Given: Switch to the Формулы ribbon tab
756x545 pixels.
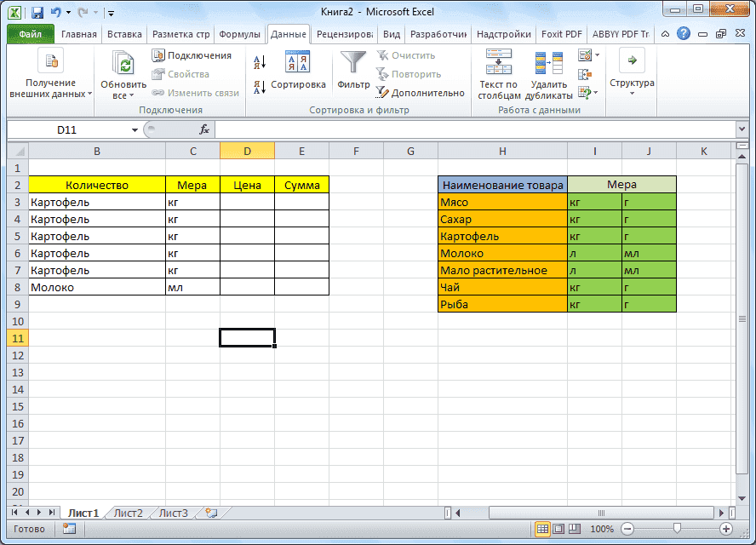Looking at the screenshot, I should (x=239, y=34).
